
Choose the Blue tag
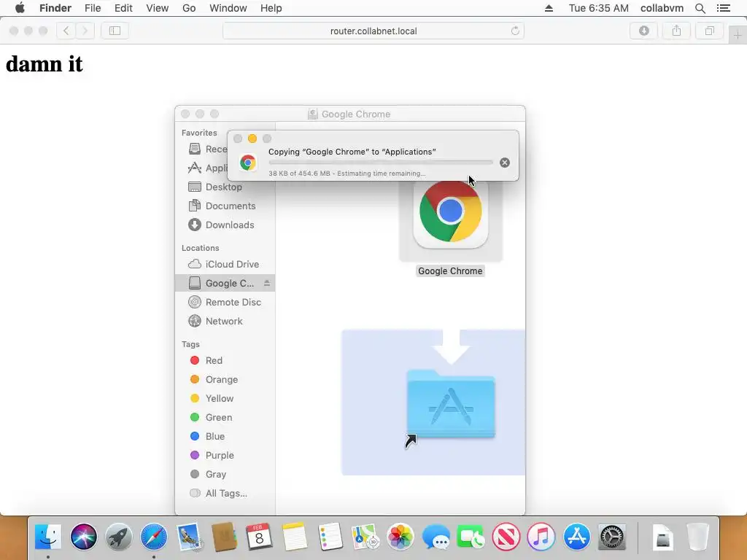225,436
